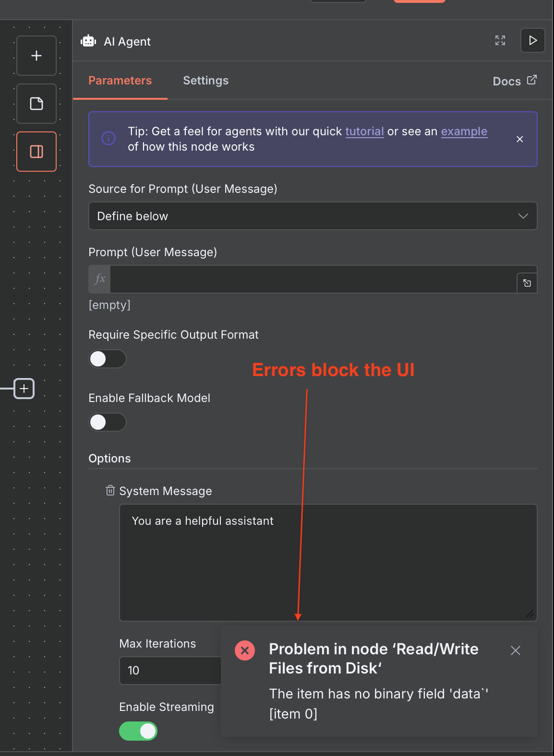The height and width of the screenshot is (756, 554).
Task: Switch to the Settings tab
Action: 205,81
